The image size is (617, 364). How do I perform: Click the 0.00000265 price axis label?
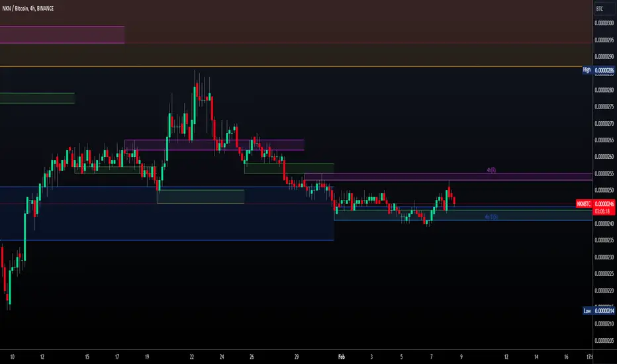coord(604,140)
